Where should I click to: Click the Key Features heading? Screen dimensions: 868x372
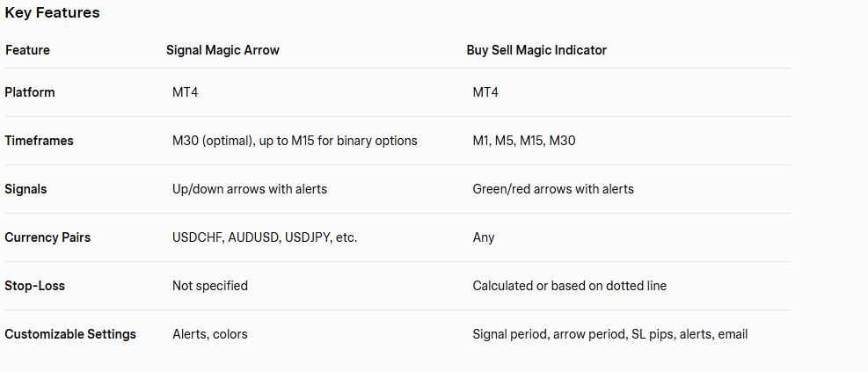pos(52,13)
